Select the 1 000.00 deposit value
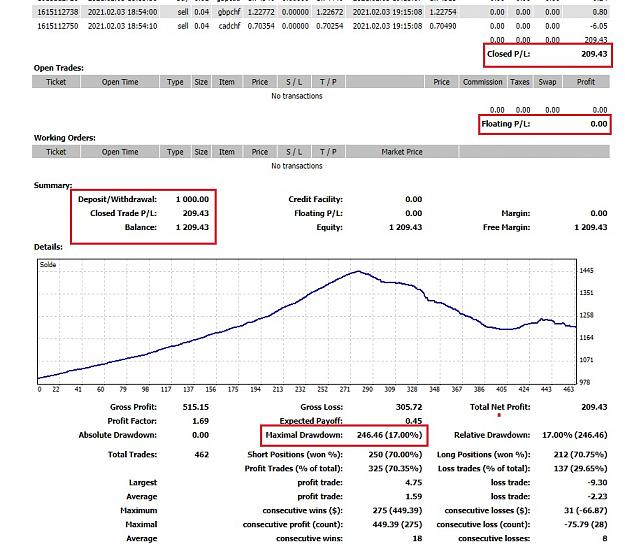The width and height of the screenshot is (625, 544). [192, 199]
